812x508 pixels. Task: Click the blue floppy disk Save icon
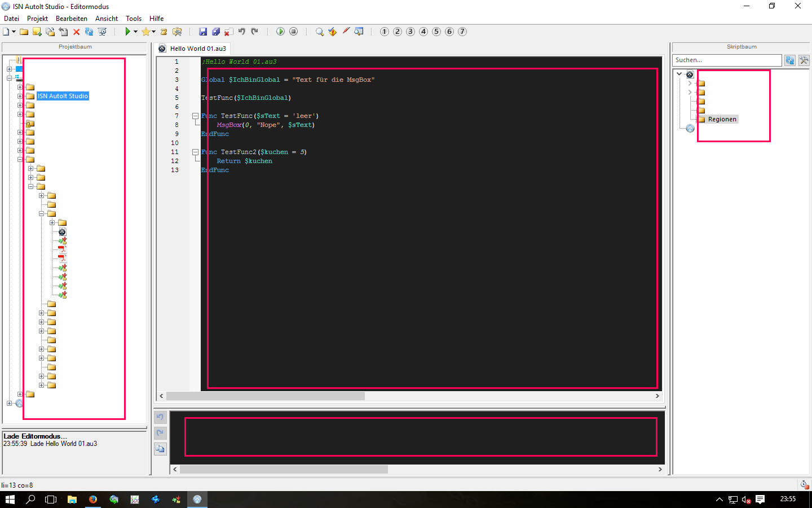pyautogui.click(x=203, y=32)
